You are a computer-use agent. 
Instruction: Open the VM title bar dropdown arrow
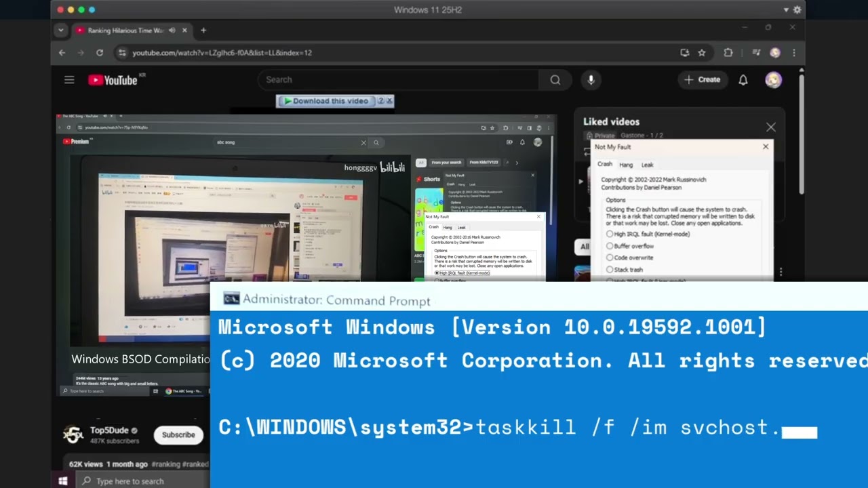(786, 10)
